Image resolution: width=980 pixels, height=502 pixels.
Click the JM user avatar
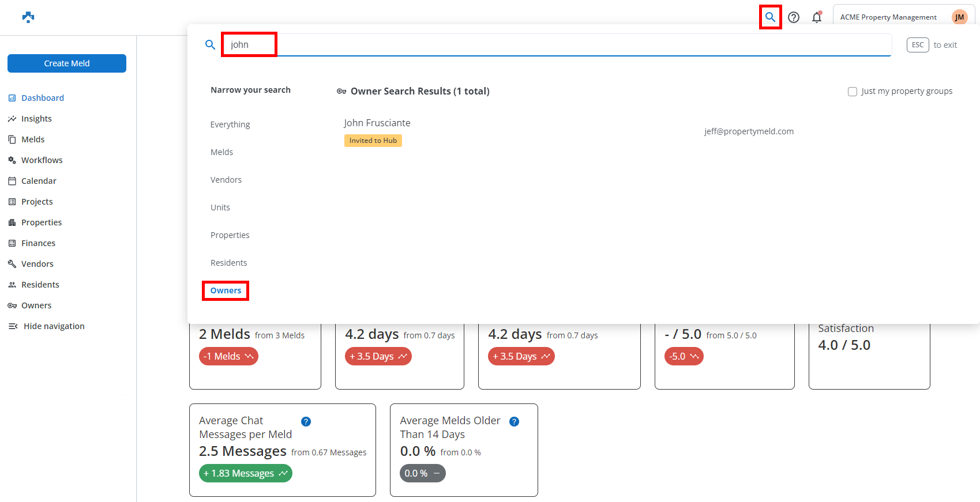point(959,17)
